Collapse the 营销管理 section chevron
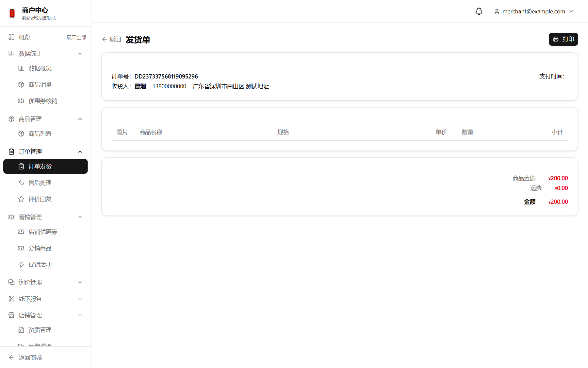The image size is (588, 368). (x=80, y=217)
